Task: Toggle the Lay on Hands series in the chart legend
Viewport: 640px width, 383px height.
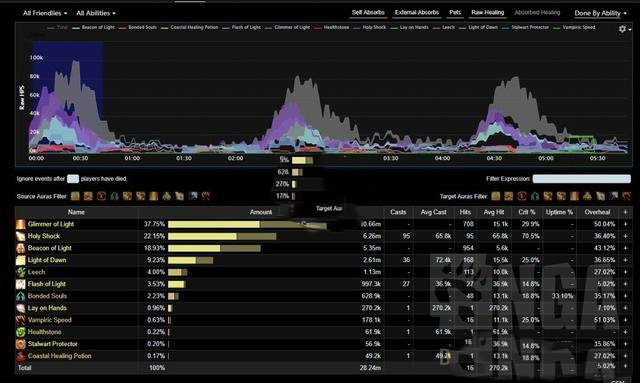Action: 410,27
